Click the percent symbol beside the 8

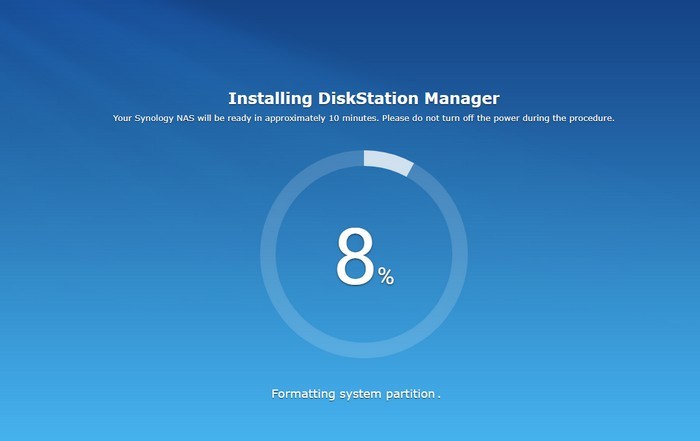(386, 276)
